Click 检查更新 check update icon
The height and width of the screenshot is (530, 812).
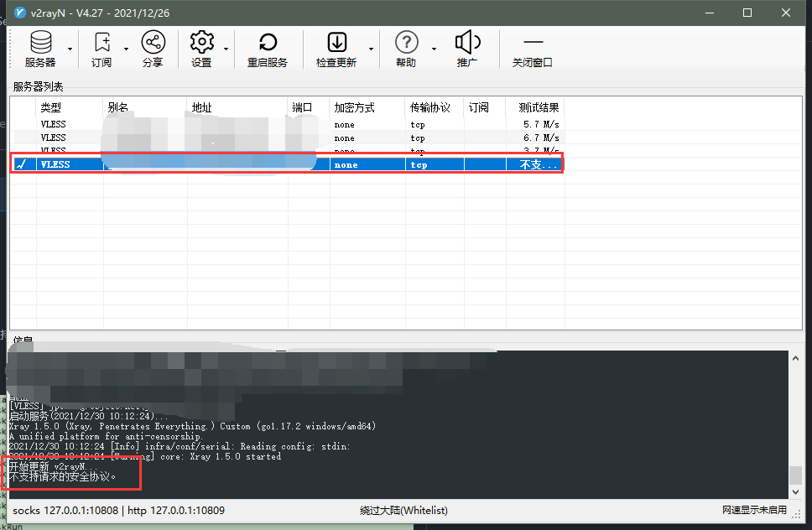[x=337, y=42]
